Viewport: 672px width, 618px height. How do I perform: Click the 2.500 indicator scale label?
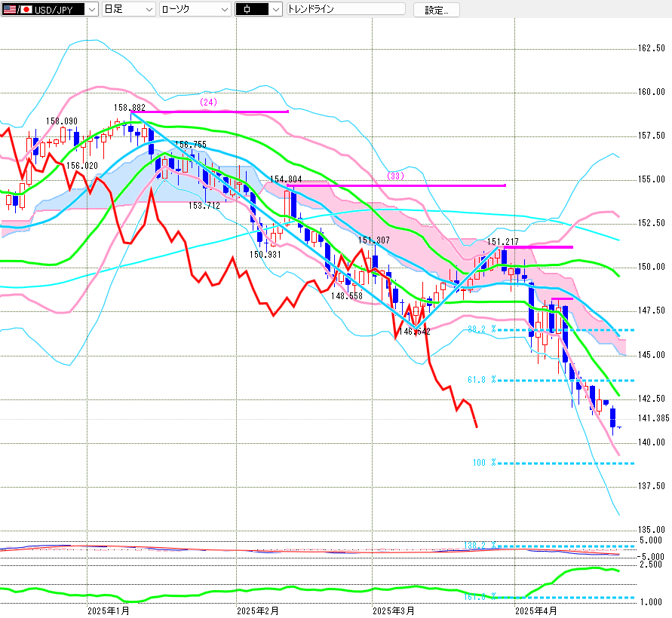651,564
